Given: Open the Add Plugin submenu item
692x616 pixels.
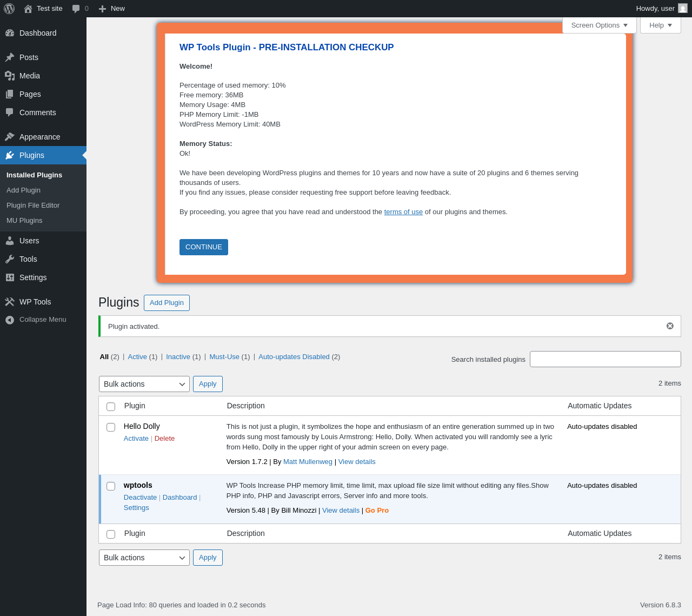Looking at the screenshot, I should coord(23,190).
